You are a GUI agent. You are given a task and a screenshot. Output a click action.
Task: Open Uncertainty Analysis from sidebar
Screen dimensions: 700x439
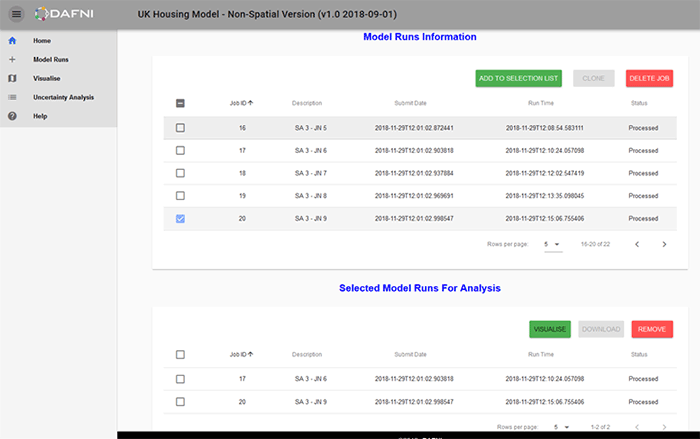tap(63, 97)
